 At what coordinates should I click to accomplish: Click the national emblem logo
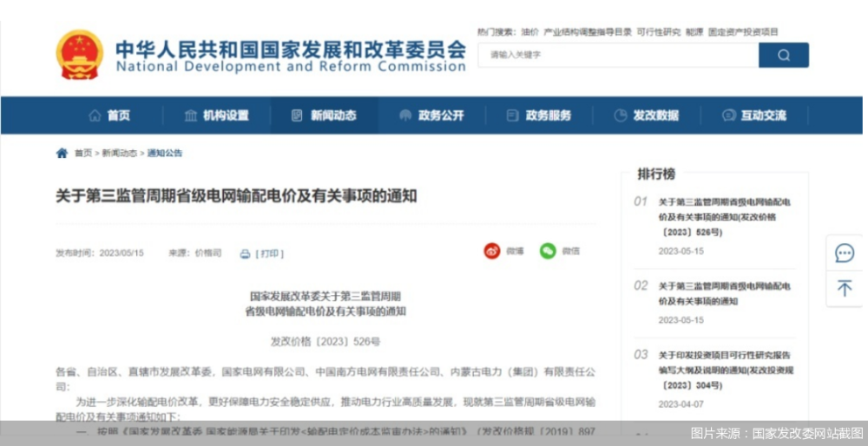pyautogui.click(x=80, y=55)
